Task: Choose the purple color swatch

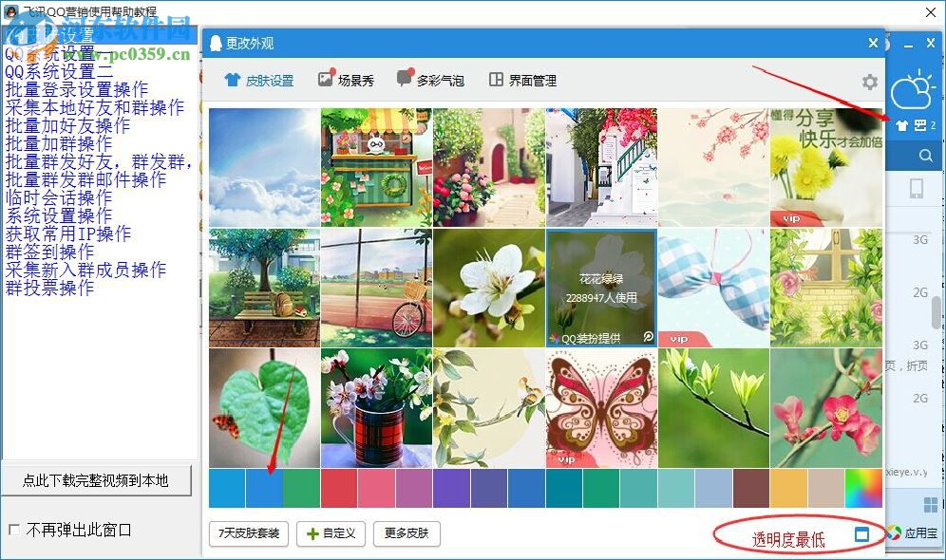Action: coord(451,488)
